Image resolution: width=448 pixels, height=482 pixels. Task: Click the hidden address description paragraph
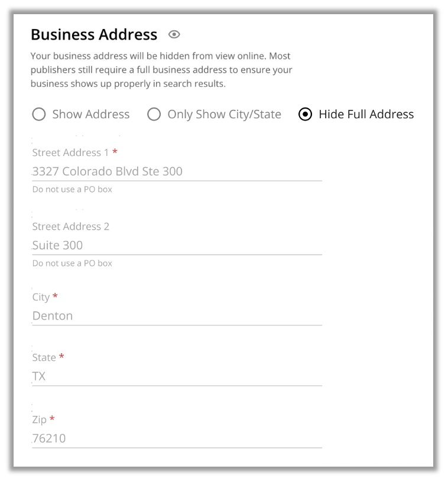[161, 70]
